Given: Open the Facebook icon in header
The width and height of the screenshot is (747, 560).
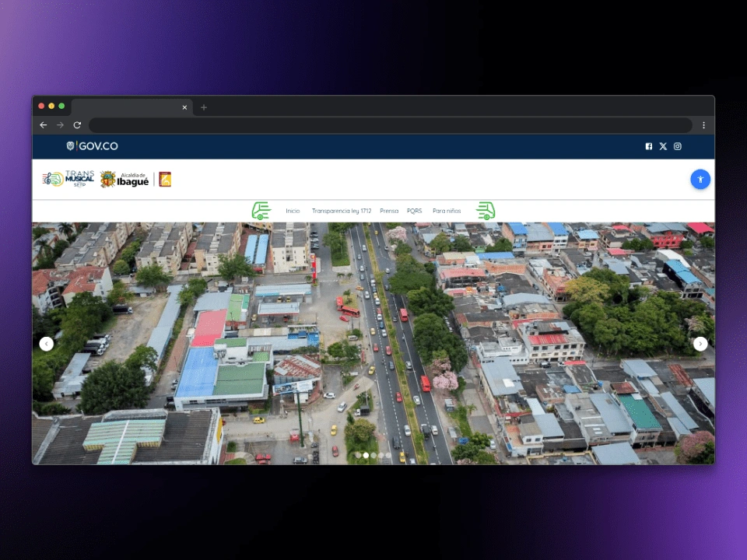Looking at the screenshot, I should tap(648, 146).
